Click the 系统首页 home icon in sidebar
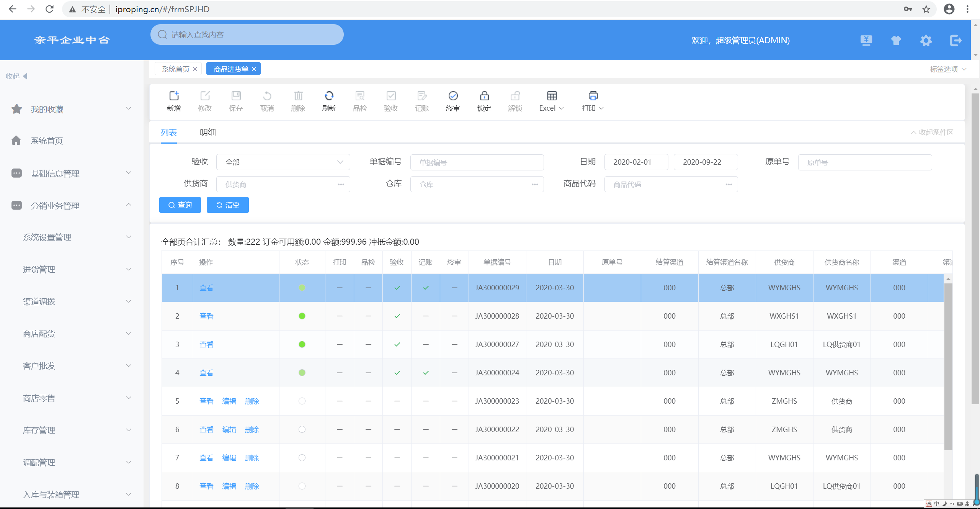Screen dimensions: 980x509 [16, 141]
